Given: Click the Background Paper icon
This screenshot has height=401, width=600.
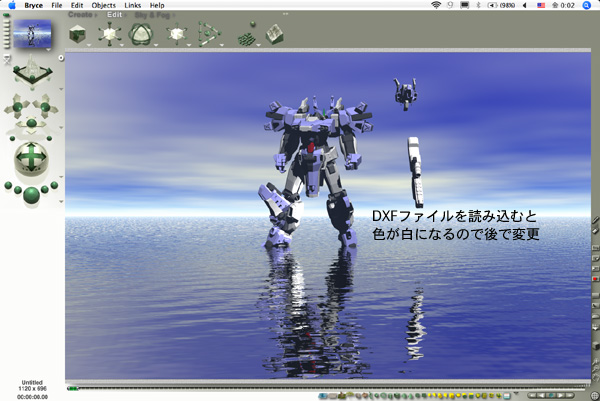Looking at the screenshot, I should (595, 259).
